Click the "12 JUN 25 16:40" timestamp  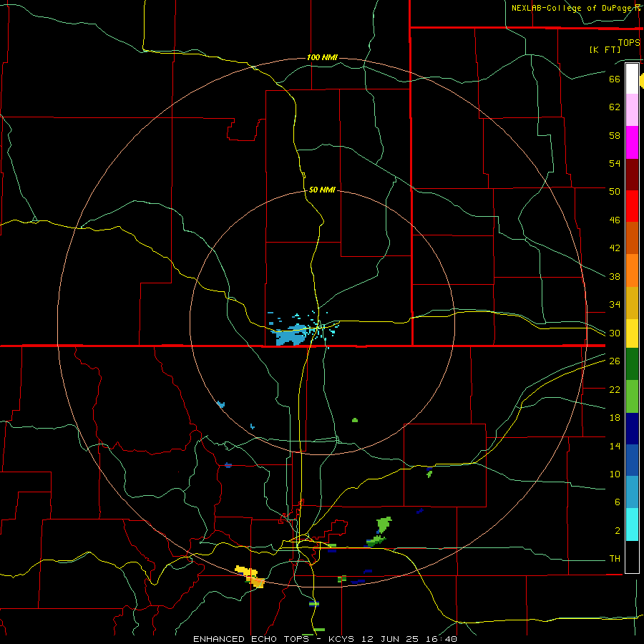click(409, 639)
